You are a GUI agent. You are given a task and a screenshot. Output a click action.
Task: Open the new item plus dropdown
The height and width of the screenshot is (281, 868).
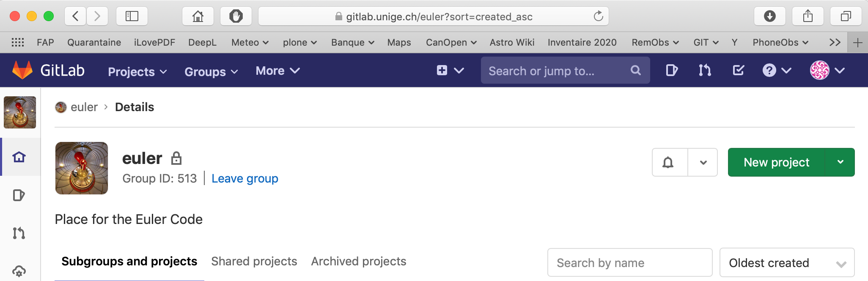449,70
